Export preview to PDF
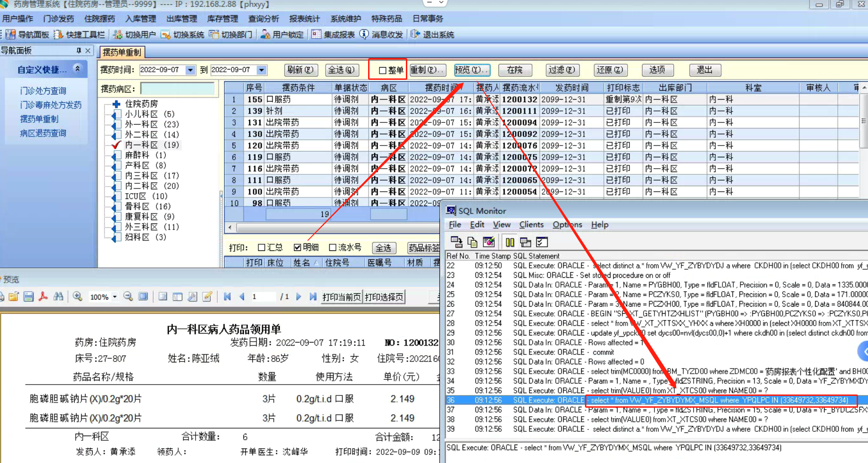Image resolution: width=868 pixels, height=463 pixels. [x=43, y=297]
